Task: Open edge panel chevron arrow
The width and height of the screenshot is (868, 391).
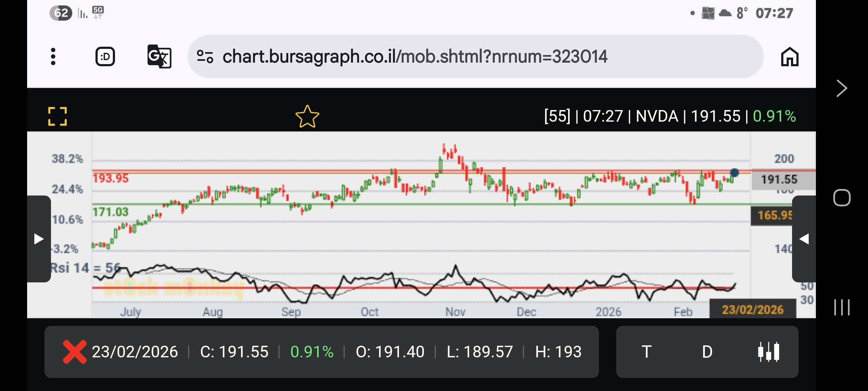Action: pyautogui.click(x=842, y=88)
